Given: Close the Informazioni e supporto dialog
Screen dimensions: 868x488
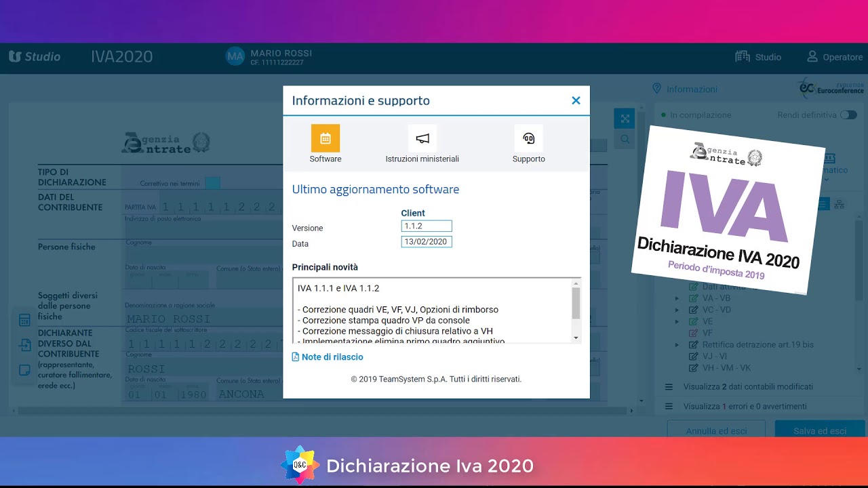Looking at the screenshot, I should [x=576, y=100].
